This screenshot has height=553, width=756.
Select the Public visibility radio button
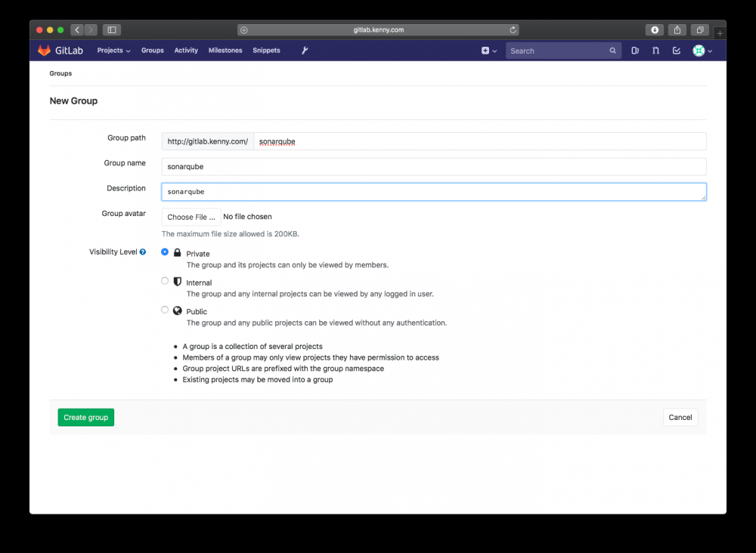point(165,310)
